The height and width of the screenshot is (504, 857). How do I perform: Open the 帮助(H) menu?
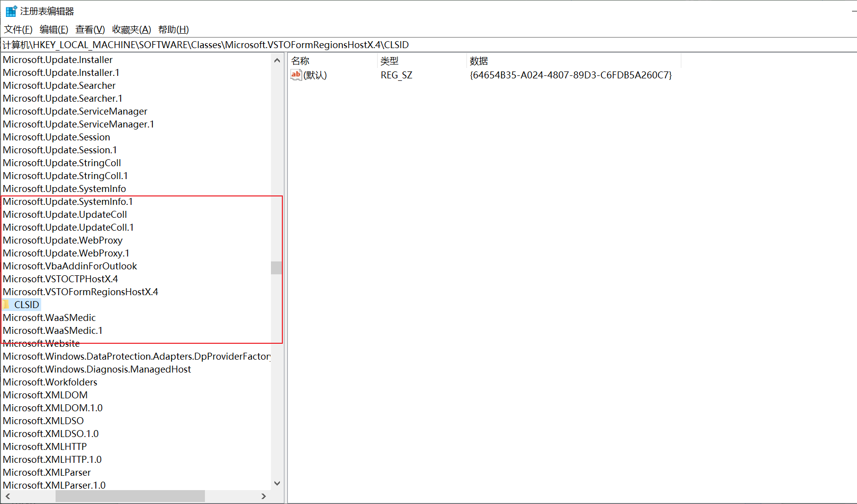click(174, 30)
